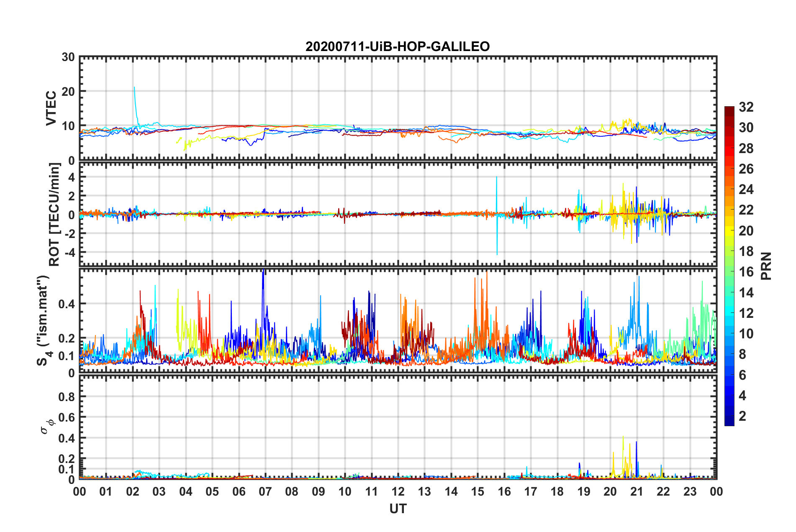796x532 pixels.
Task: Click the 21 hour tick on UT axis
Action: [x=637, y=491]
